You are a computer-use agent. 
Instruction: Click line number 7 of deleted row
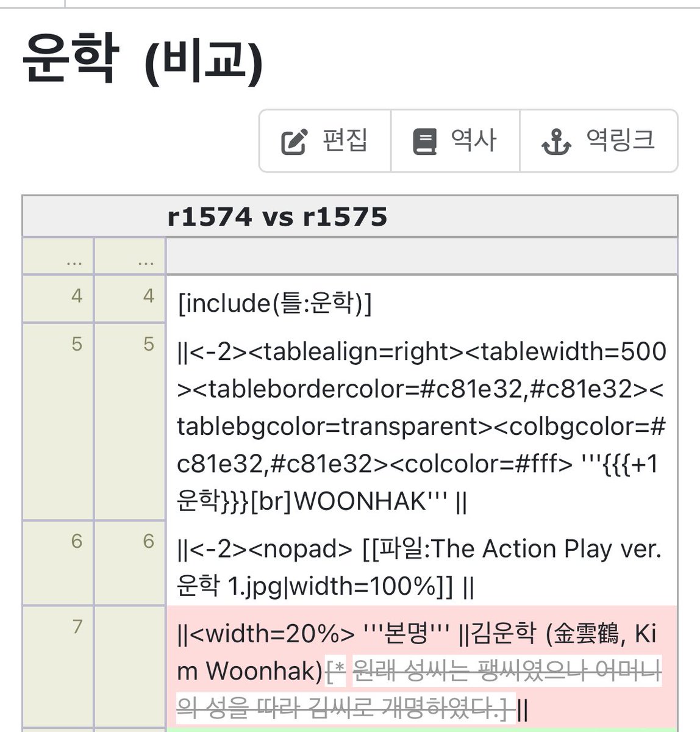(76, 626)
